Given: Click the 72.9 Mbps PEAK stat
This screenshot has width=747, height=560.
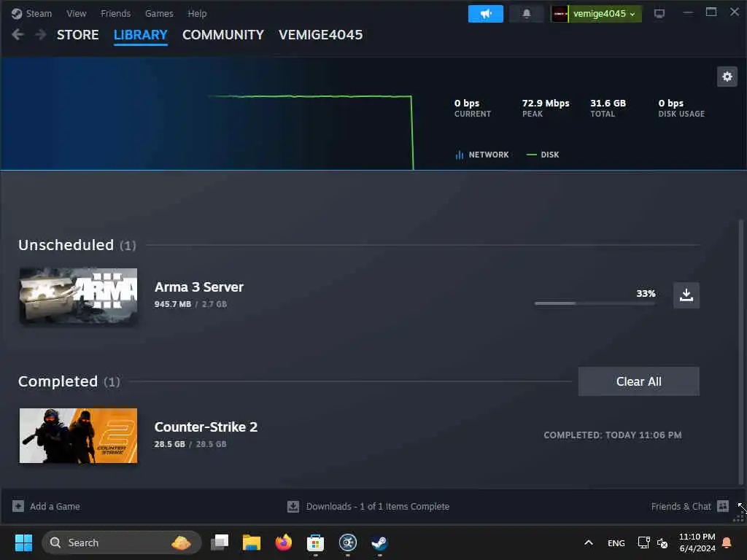Looking at the screenshot, I should pyautogui.click(x=546, y=108).
